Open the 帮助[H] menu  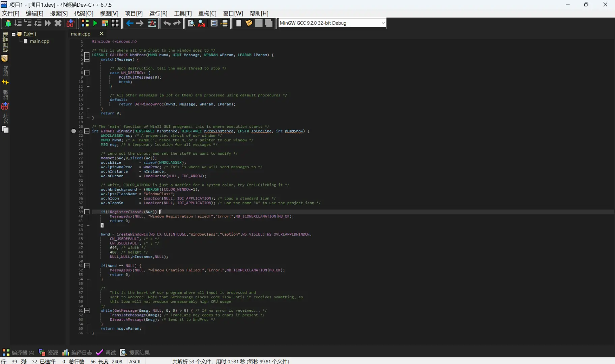click(259, 13)
